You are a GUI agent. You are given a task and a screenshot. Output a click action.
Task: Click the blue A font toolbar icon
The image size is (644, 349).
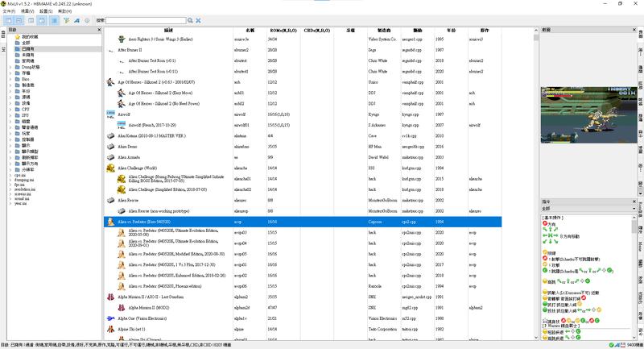click(76, 20)
